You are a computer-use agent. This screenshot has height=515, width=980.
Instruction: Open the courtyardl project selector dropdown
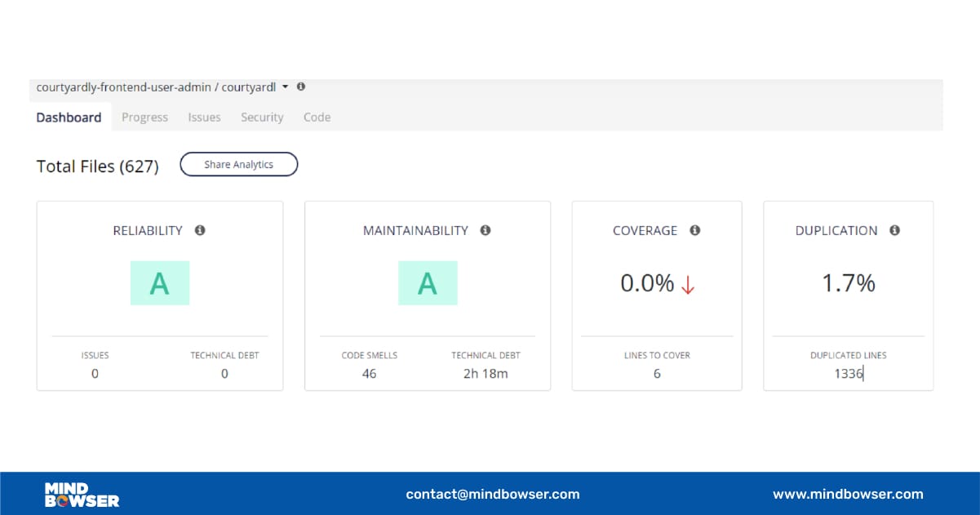[286, 87]
